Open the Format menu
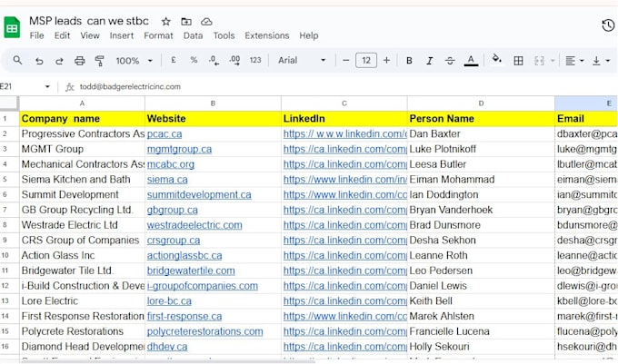The image size is (618, 364). coord(158,35)
